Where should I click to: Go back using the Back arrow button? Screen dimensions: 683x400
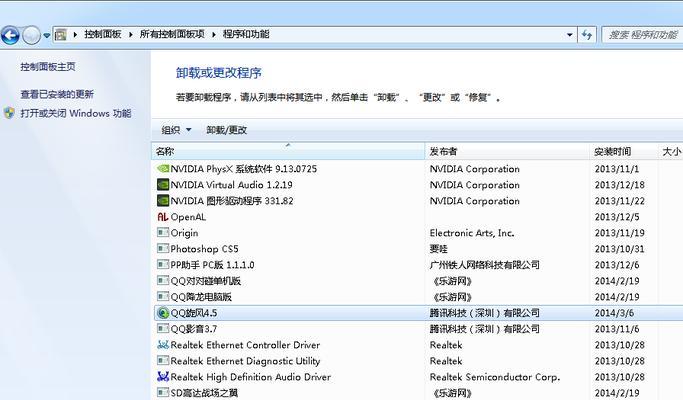coord(10,35)
